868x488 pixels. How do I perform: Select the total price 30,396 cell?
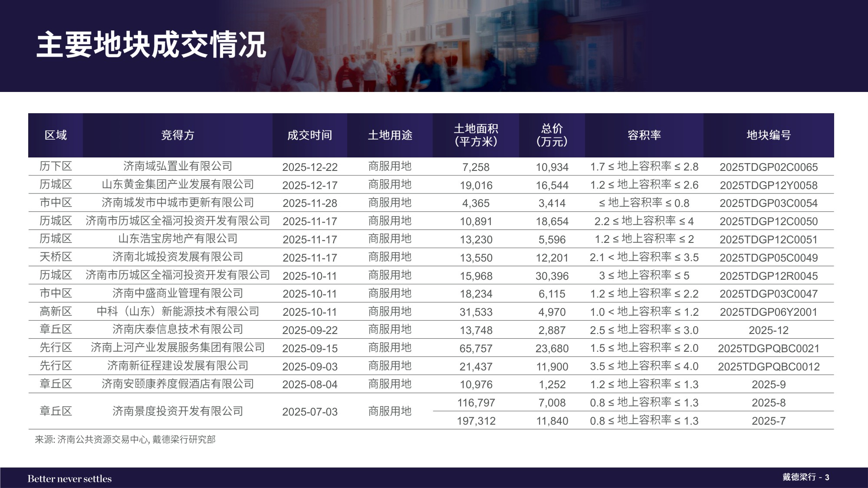552,275
